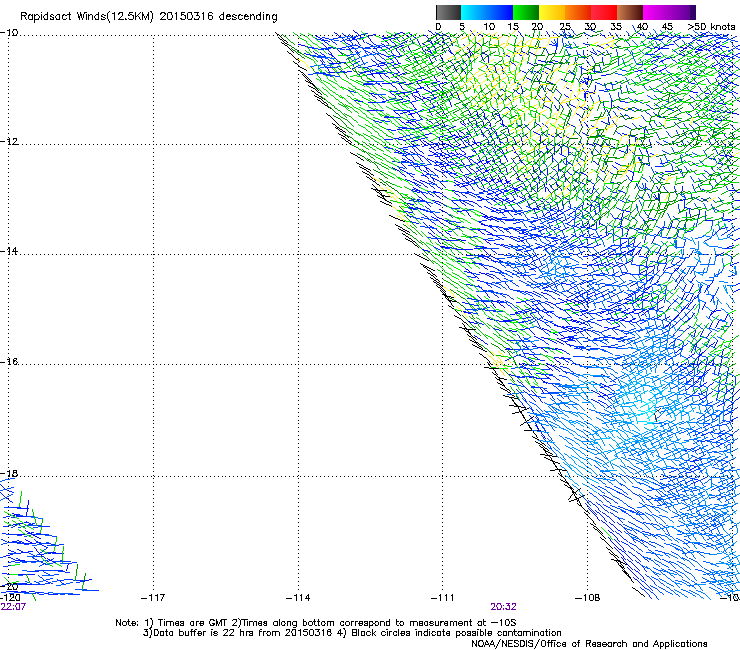The height and width of the screenshot is (650, 740).
Task: Click the '-14' latitude axis label
Action: point(9,251)
